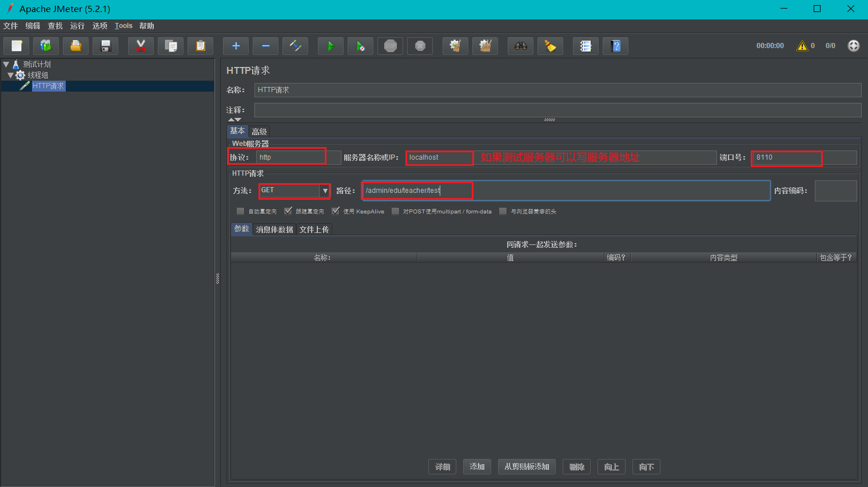The height and width of the screenshot is (487, 868).
Task: Start the test with the green play icon
Action: click(331, 46)
